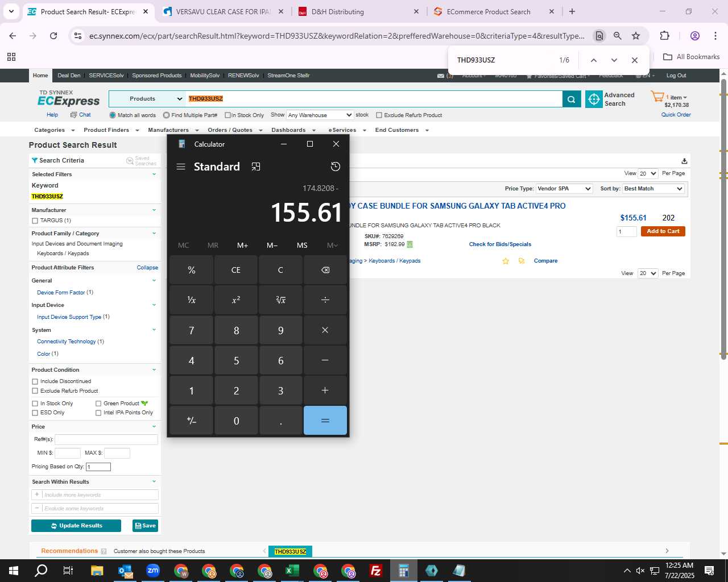Close the find-in-page bar
The image size is (728, 582).
(634, 60)
